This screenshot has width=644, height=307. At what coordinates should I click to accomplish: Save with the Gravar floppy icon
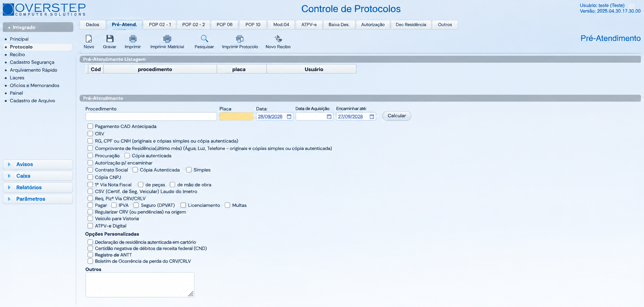[110, 39]
